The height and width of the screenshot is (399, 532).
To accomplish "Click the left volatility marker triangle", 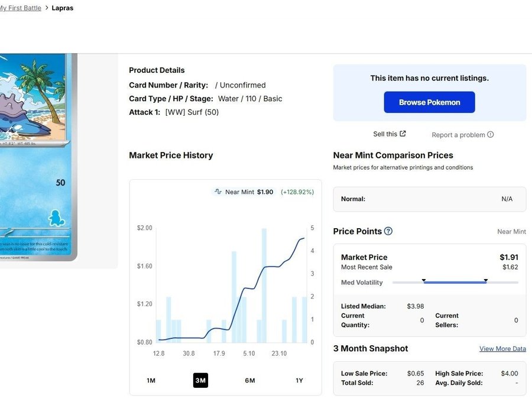I will (424, 280).
